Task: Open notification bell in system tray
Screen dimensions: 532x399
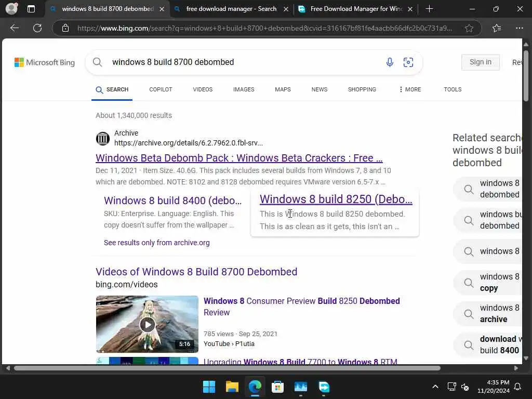Action: point(518,387)
